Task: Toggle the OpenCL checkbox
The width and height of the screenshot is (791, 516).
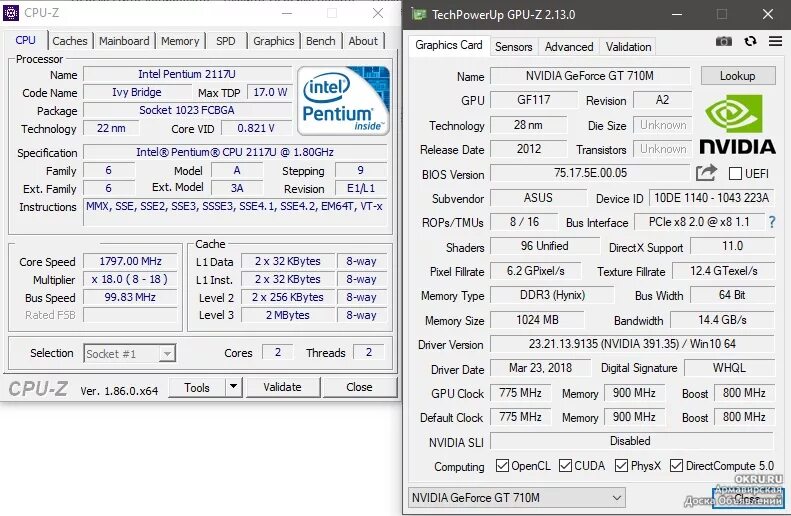Action: coord(502,466)
